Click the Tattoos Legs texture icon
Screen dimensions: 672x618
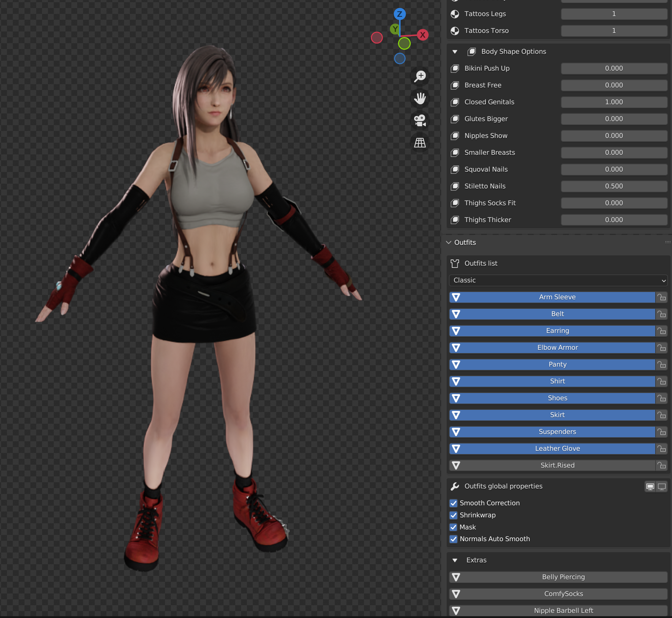click(x=455, y=14)
